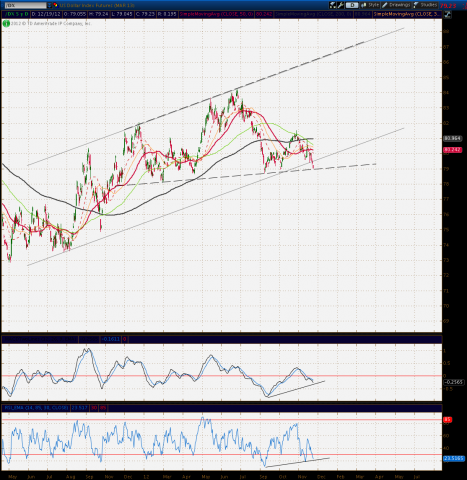Click the truncated orange SimpleMovingAvg study label

point(407,14)
